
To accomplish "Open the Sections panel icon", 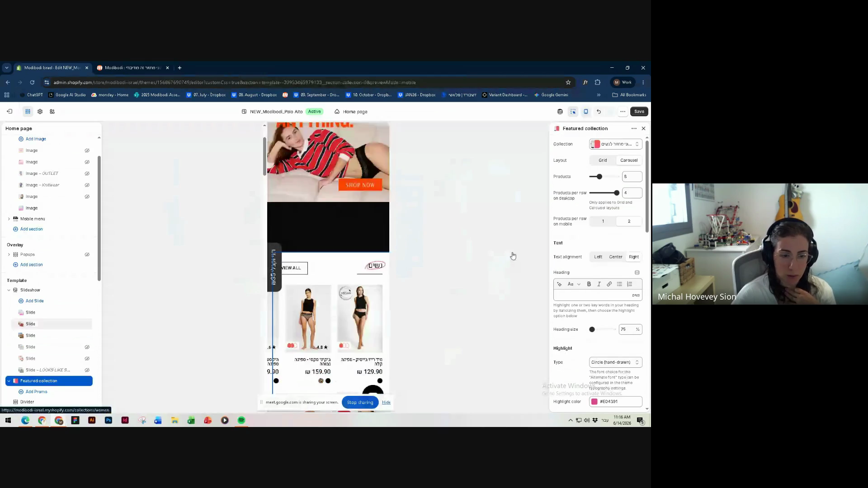I will tap(28, 112).
